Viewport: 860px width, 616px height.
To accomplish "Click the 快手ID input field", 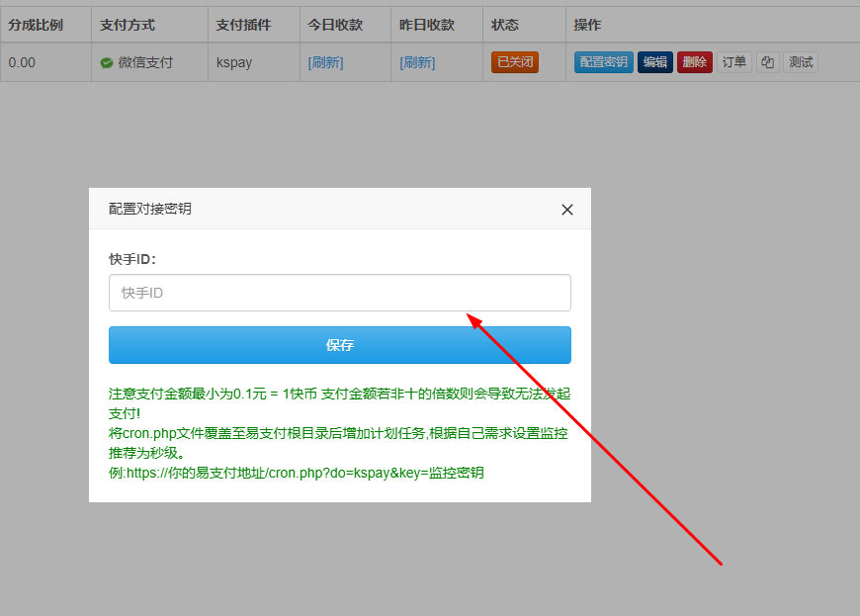I will click(339, 293).
